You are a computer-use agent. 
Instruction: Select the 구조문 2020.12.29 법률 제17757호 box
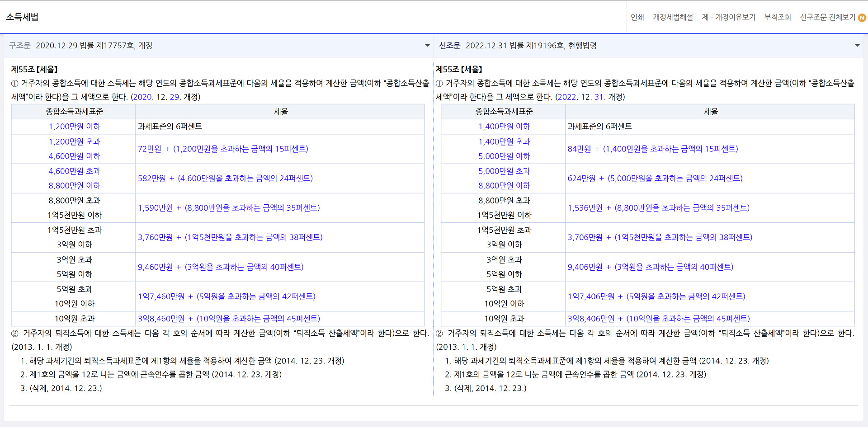pyautogui.click(x=217, y=46)
